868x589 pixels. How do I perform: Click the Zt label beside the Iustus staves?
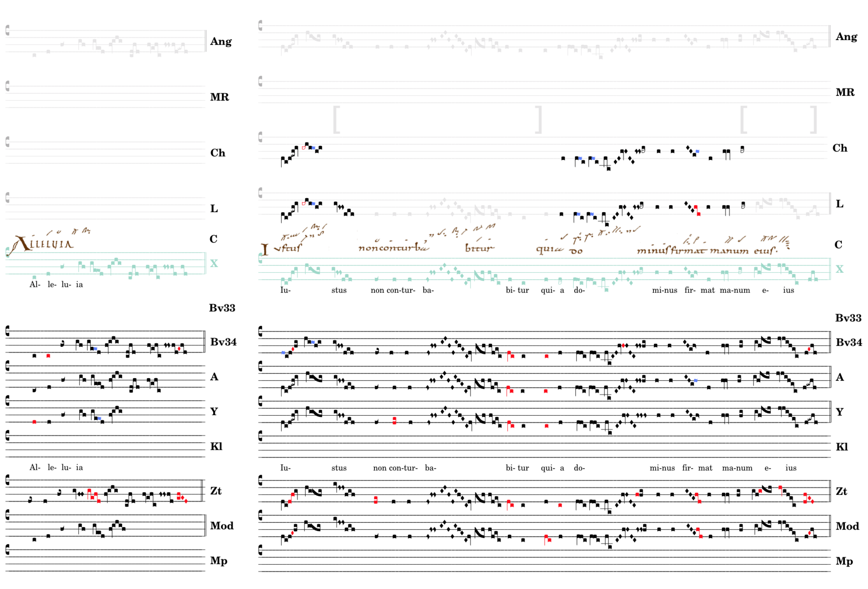pyautogui.click(x=841, y=492)
